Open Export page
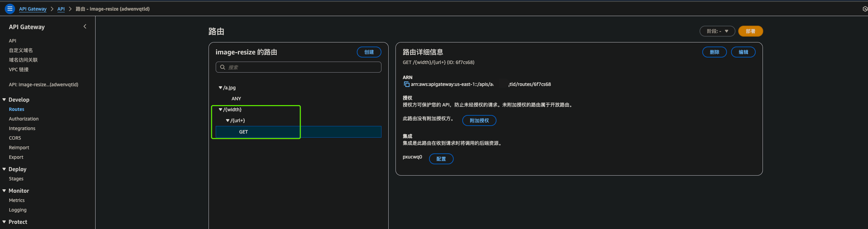 pyautogui.click(x=16, y=157)
